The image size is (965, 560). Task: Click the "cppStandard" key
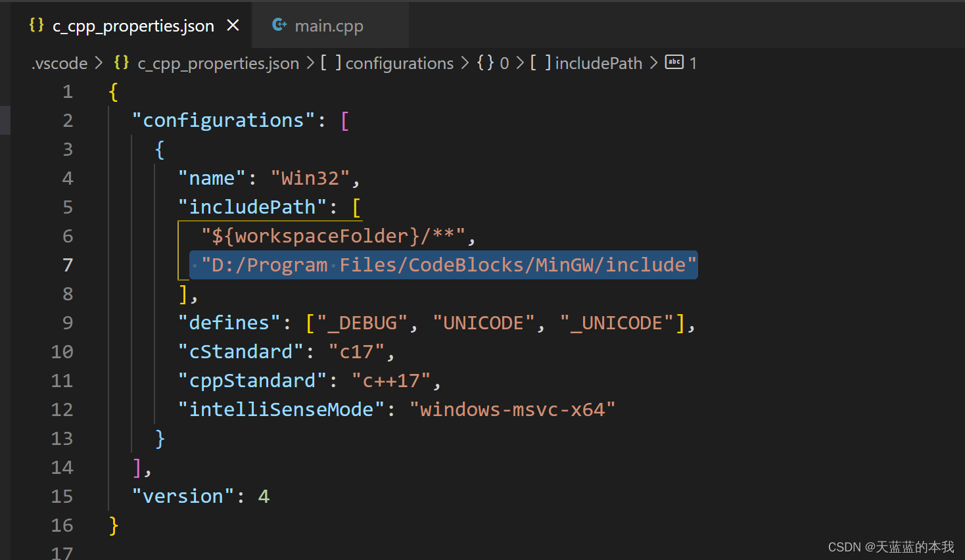point(252,381)
